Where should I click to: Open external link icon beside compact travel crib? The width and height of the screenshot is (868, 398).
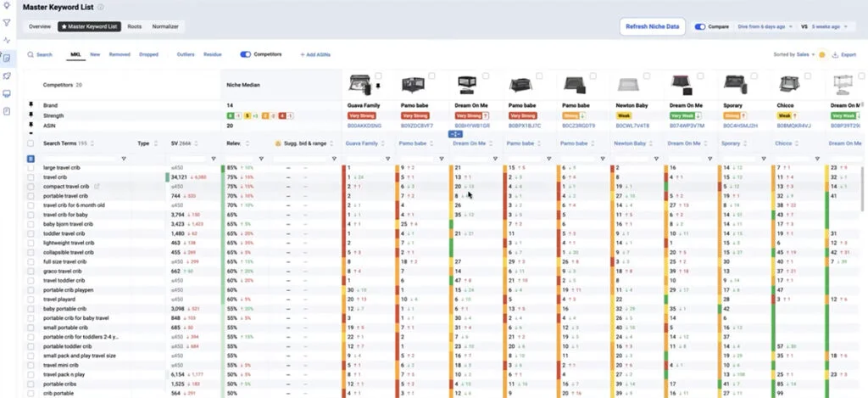click(x=97, y=186)
